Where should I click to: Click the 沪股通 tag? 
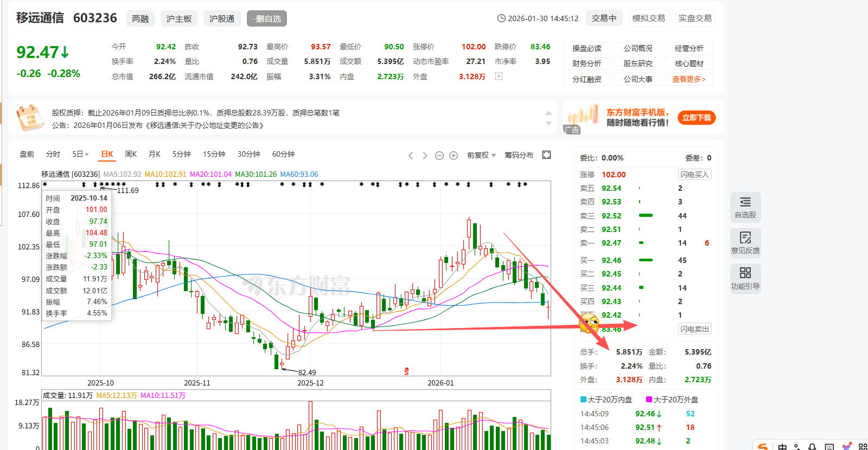point(222,18)
